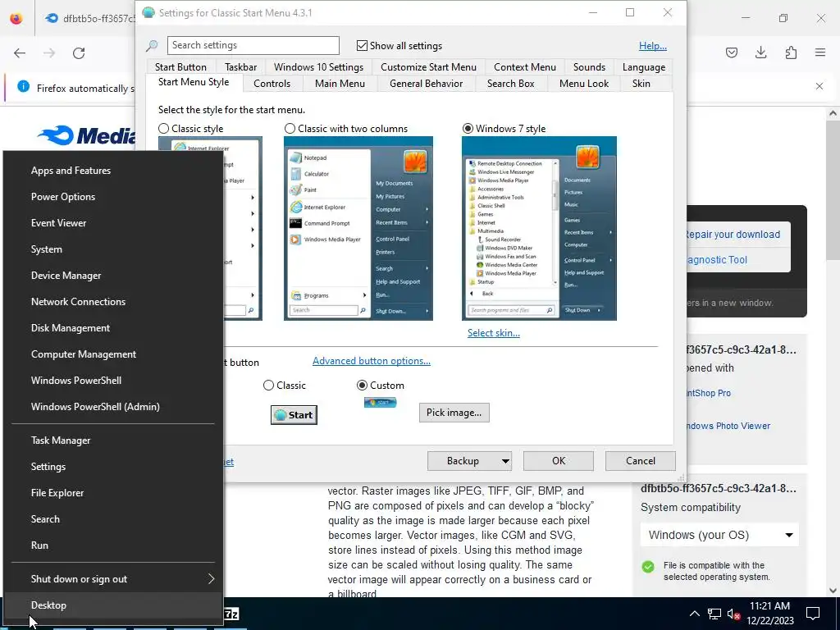Open the notification center icon on taskbar
Image resolution: width=840 pixels, height=630 pixels.
click(x=813, y=614)
